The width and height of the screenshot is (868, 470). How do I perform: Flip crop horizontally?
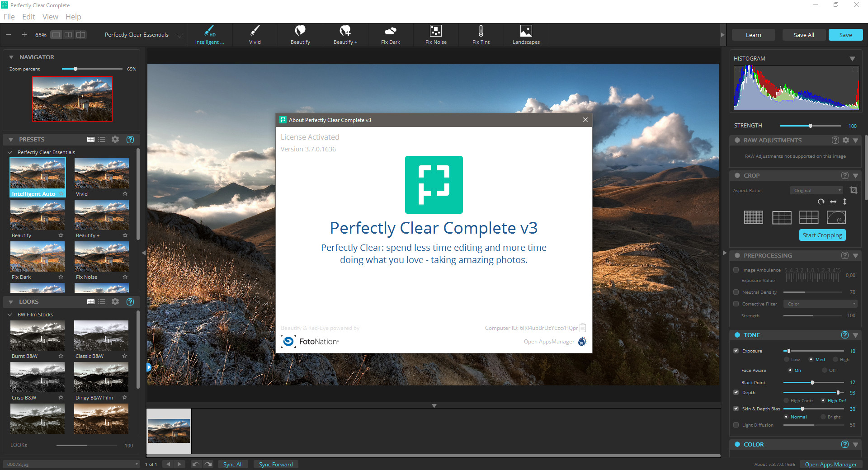point(833,202)
